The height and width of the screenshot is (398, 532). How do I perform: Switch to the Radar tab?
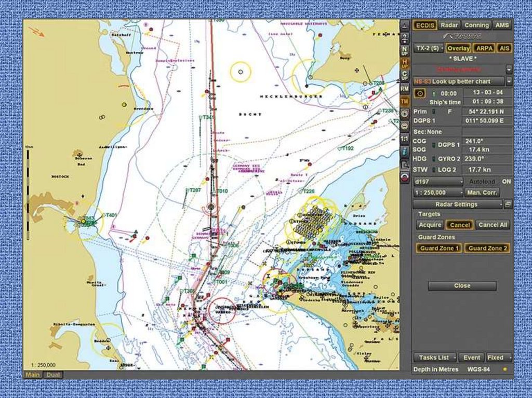tap(449, 25)
